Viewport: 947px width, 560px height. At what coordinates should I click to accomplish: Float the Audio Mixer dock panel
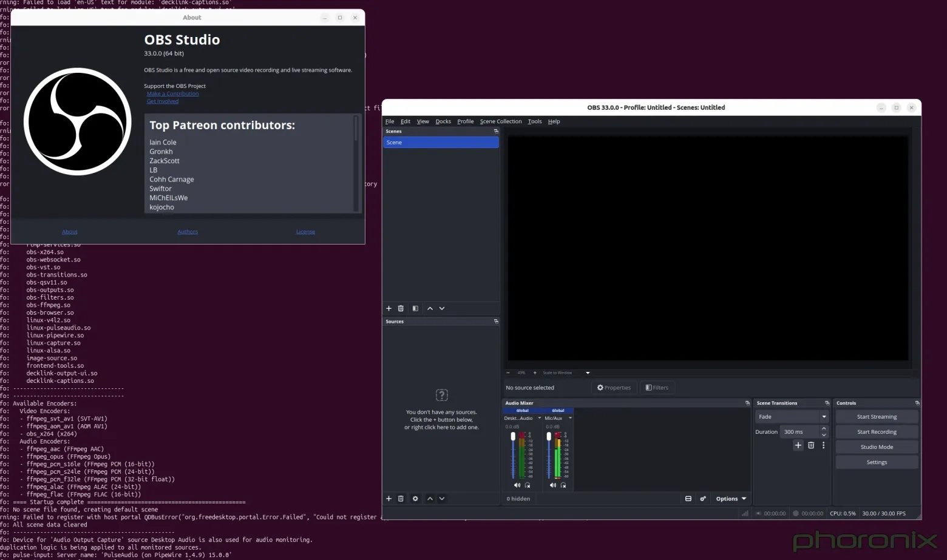tap(747, 403)
